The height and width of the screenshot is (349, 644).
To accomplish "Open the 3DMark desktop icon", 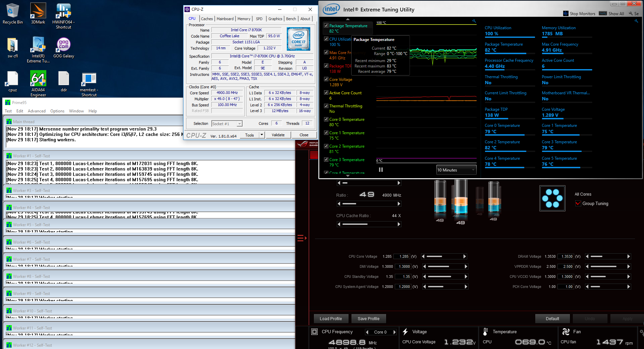I will tap(38, 13).
